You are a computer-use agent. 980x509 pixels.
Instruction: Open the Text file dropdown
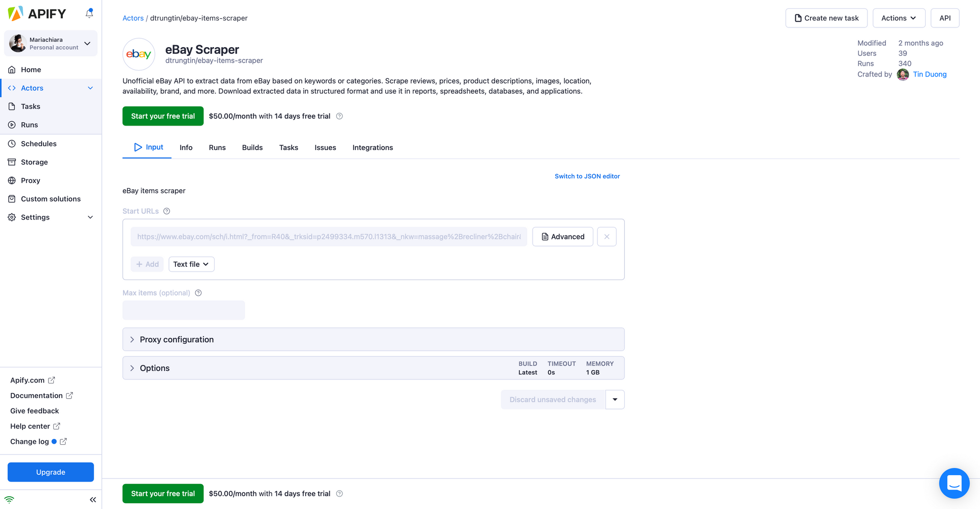[192, 264]
